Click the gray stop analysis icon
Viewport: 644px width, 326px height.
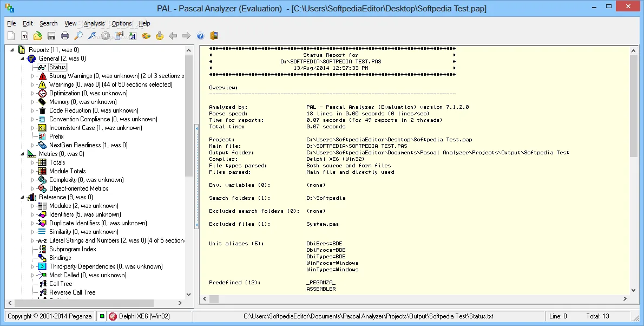point(106,36)
